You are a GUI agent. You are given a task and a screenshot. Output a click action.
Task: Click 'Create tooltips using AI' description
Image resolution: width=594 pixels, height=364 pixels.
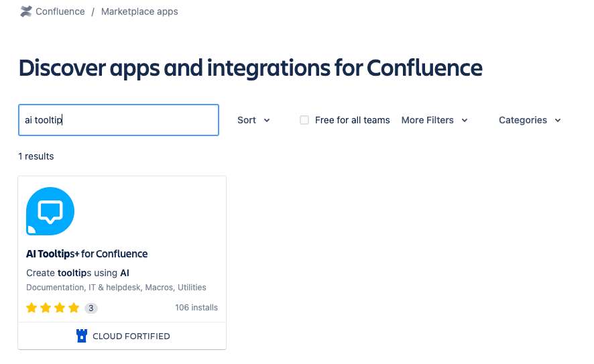[x=78, y=273]
